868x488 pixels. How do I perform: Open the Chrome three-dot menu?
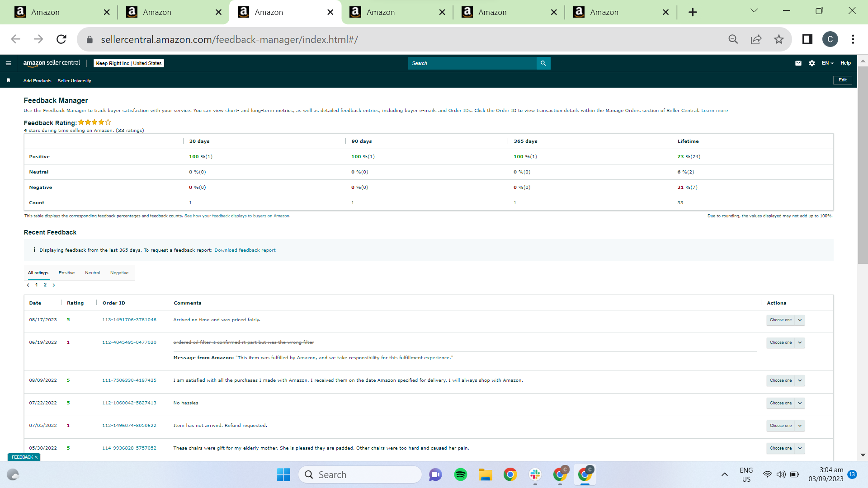[x=853, y=39]
